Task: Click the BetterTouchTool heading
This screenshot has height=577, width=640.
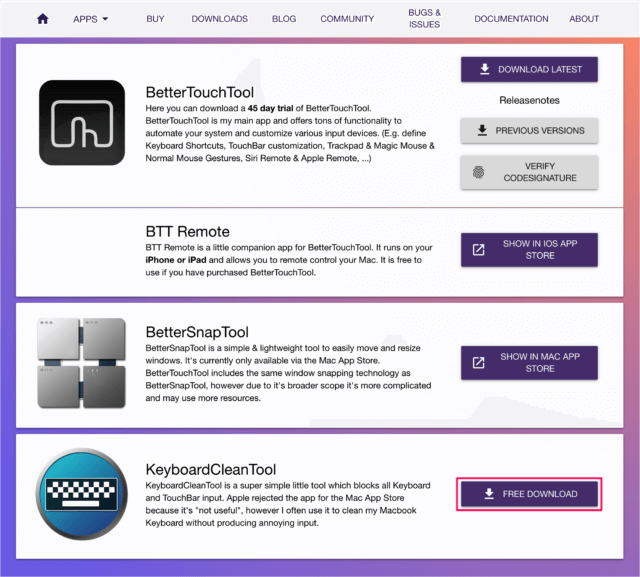Action: [200, 93]
